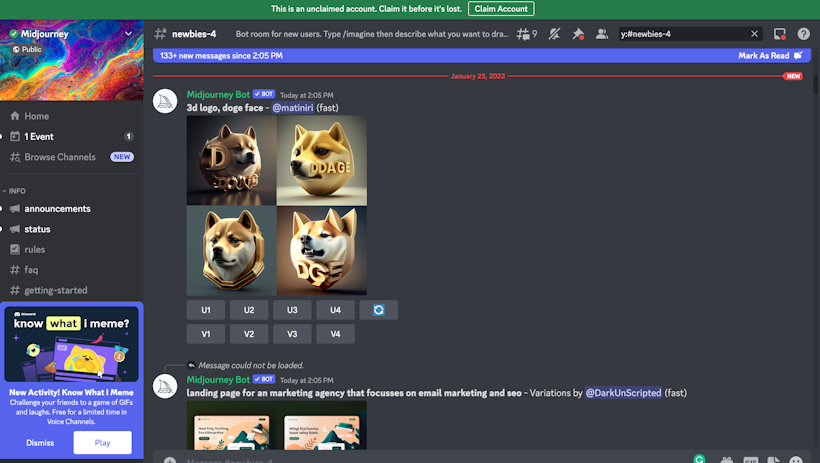The width and height of the screenshot is (820, 463).
Task: Open pinned messages icon
Action: [x=578, y=34]
